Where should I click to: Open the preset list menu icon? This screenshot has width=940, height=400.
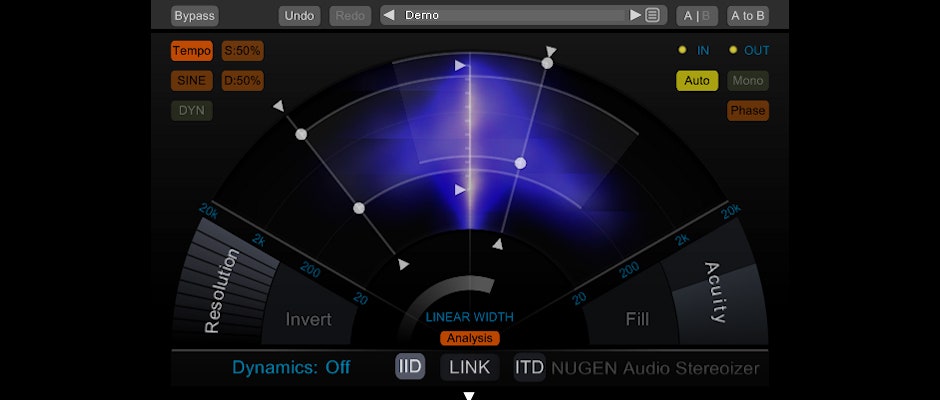click(652, 15)
